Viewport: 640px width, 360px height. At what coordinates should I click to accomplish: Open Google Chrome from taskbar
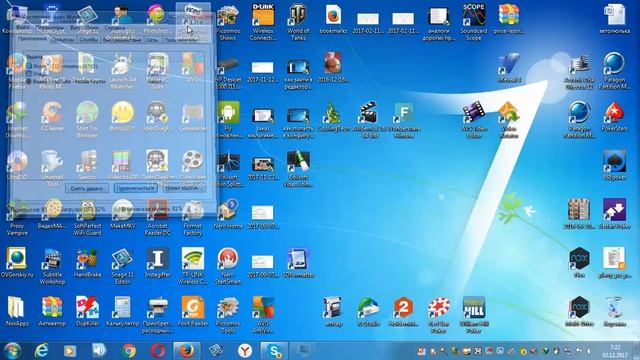tap(129, 351)
